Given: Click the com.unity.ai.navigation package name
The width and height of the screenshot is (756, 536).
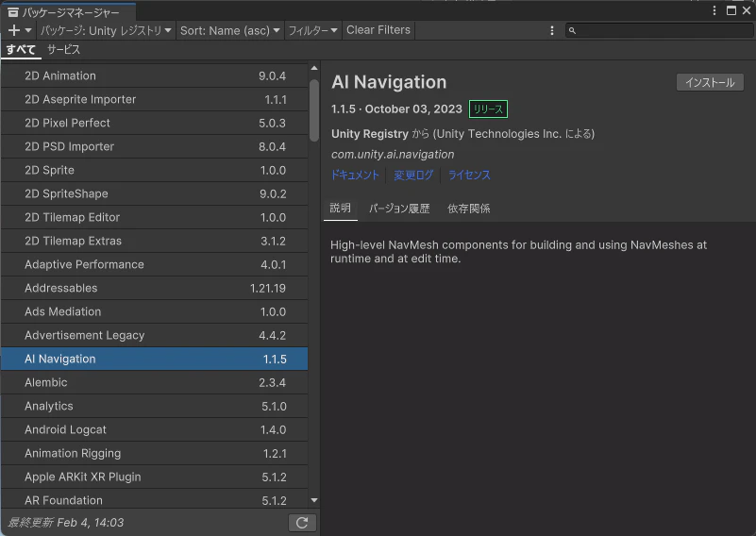Looking at the screenshot, I should (x=393, y=154).
